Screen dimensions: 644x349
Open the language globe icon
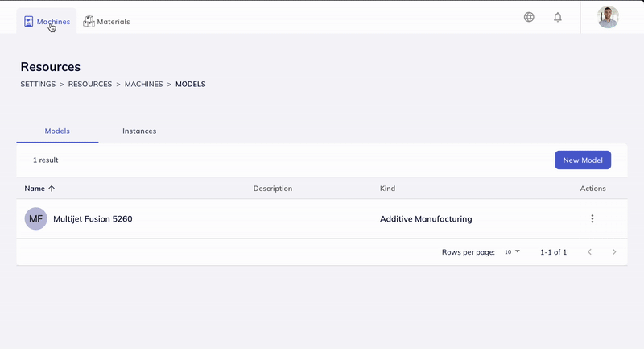(529, 17)
